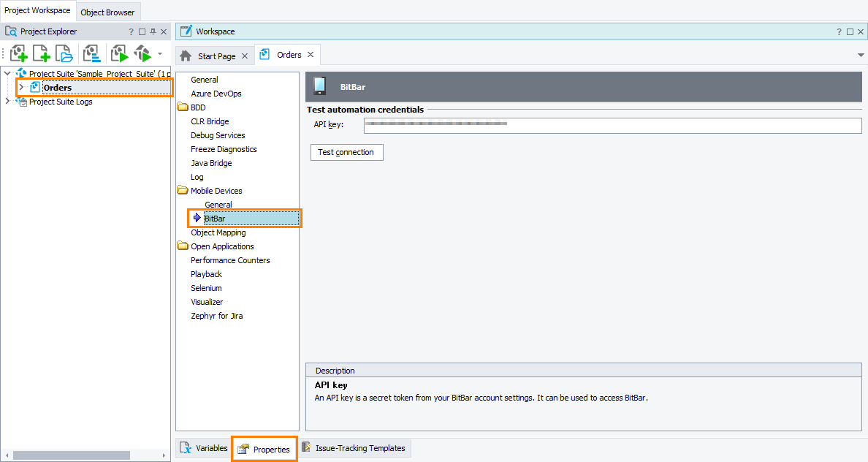
Task: Open the run dropdown next to run icons
Action: tap(159, 53)
